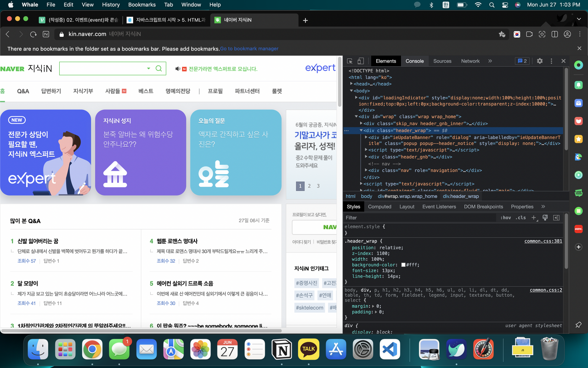Screen dimensions: 588x368
Task: Go to banner page 2 indicator
Action: coord(309,186)
